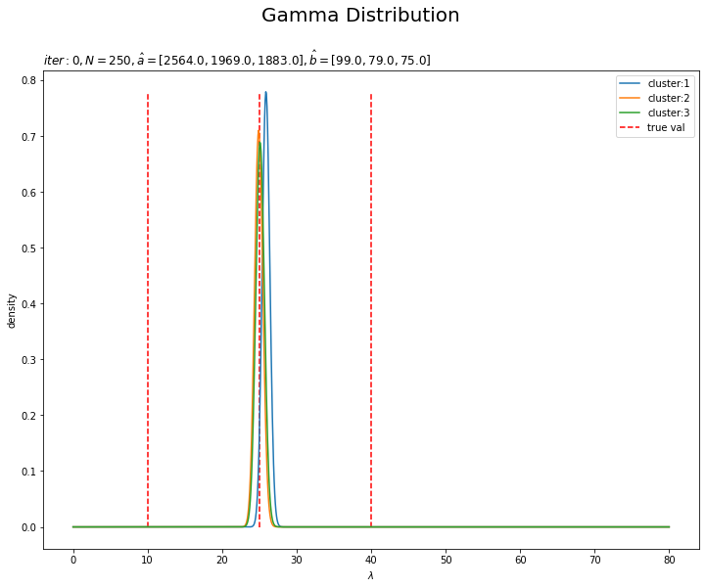Click the red dashed true value line at λ=10
706x588 pixels.
148,310
